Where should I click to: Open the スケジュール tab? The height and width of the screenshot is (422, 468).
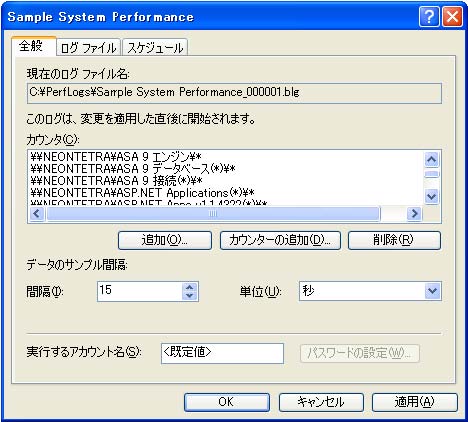tap(155, 48)
